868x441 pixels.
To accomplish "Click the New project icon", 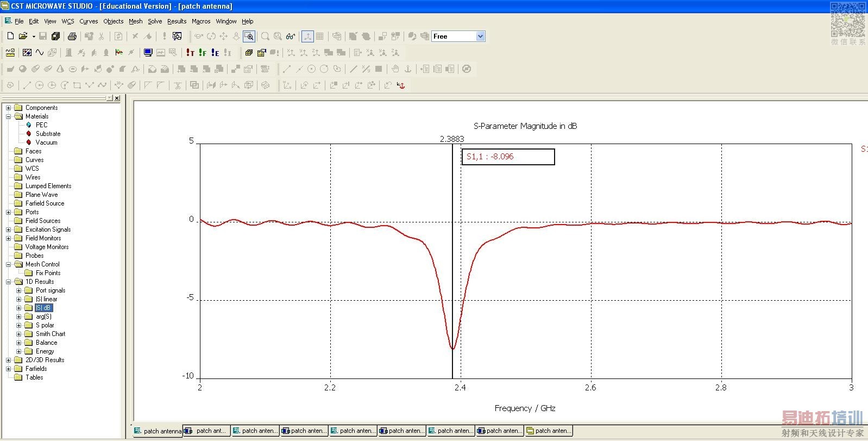I will click(x=10, y=36).
